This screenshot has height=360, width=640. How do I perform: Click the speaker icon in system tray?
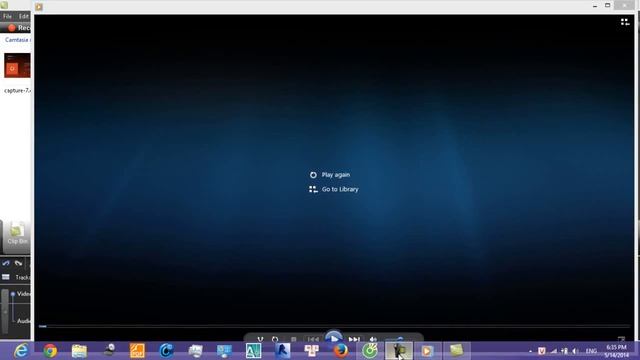tap(575, 351)
